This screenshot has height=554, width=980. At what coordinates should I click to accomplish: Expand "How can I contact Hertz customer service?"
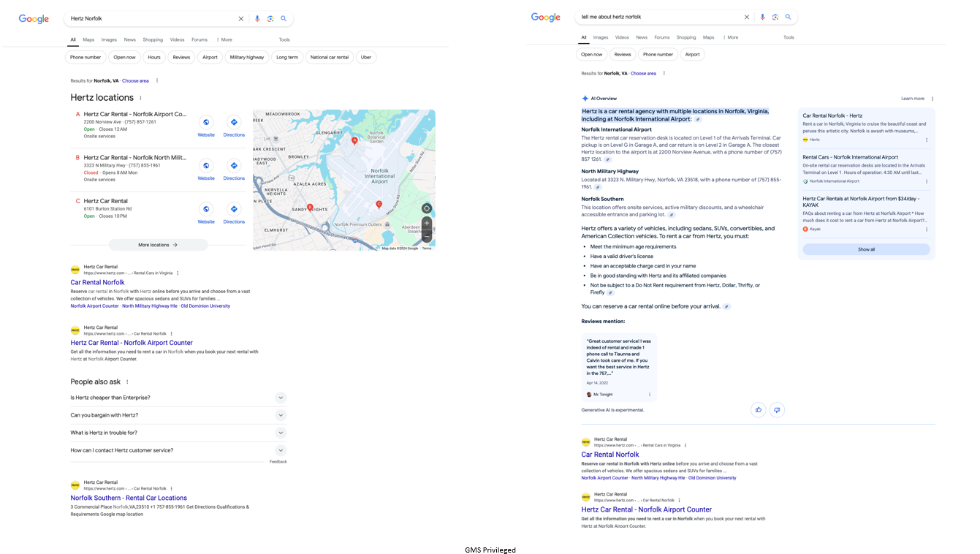tap(281, 450)
